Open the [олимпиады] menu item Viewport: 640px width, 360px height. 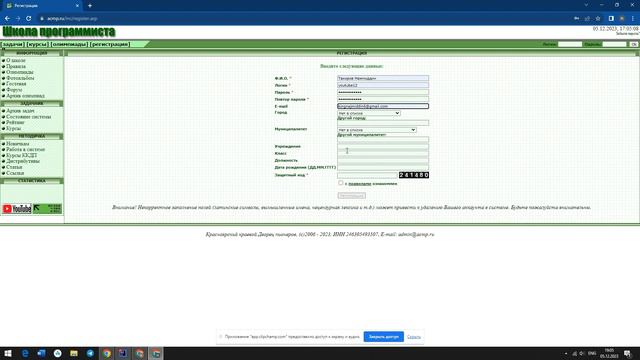(x=69, y=44)
